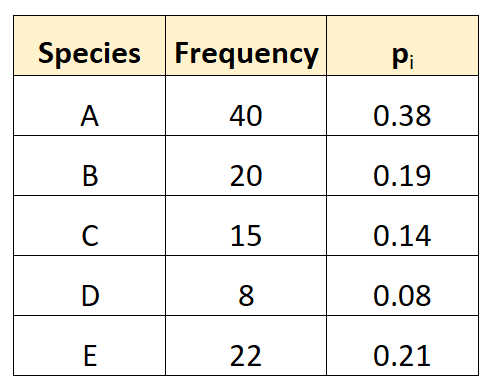Click the word Species in header
The width and height of the screenshot is (494, 383).
pos(89,53)
